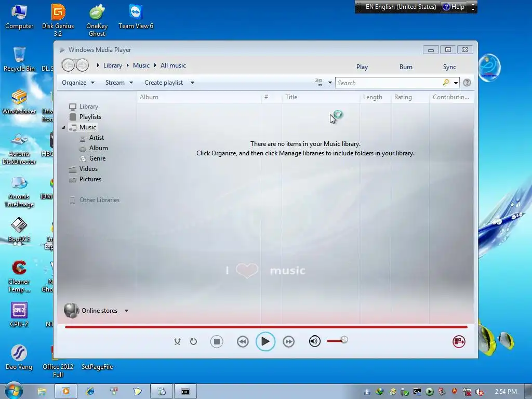The image size is (532, 399).
Task: Select Library in the navigation pane
Action: (x=88, y=107)
